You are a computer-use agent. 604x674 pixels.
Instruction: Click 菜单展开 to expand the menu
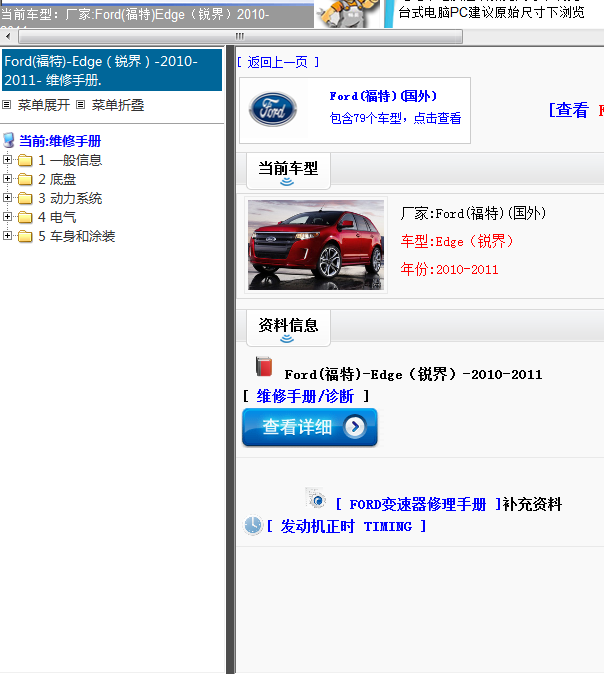tap(43, 105)
